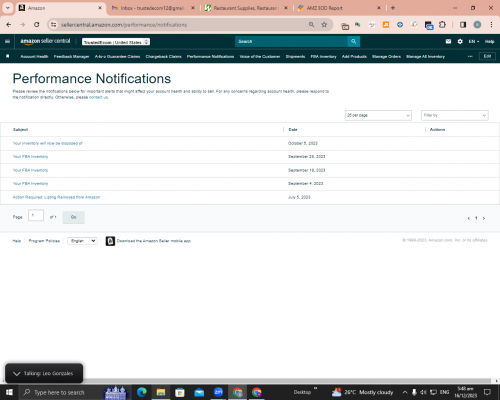Open Feedback Manager in the favorites bar
This screenshot has width=500, height=400.
tap(71, 57)
